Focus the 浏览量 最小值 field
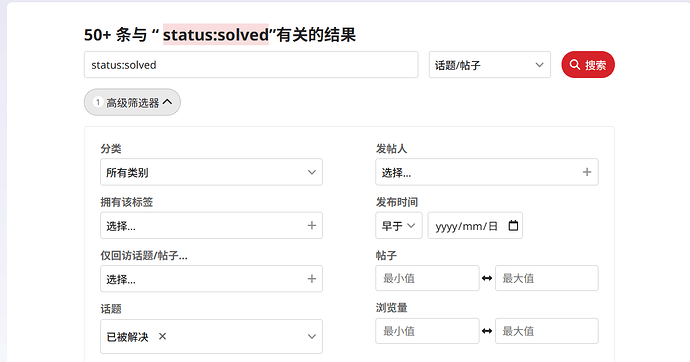 click(x=427, y=331)
